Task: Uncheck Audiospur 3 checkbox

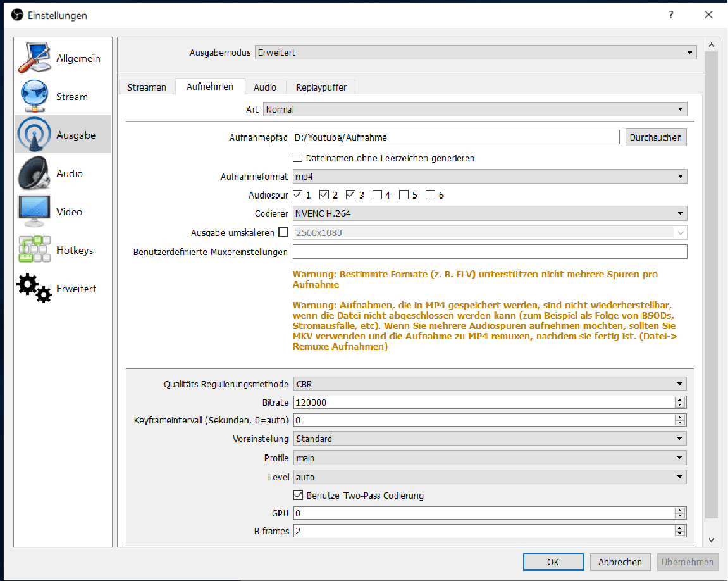Action: coord(350,194)
